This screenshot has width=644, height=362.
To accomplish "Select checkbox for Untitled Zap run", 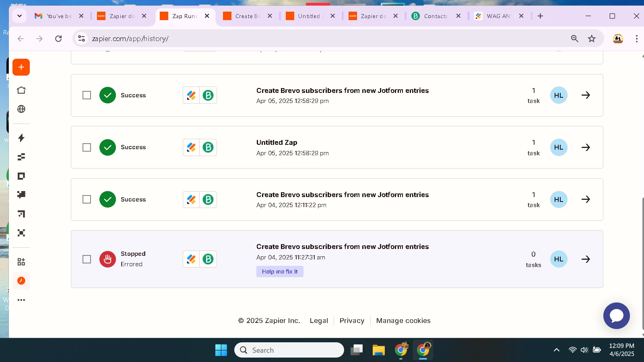I will (87, 147).
